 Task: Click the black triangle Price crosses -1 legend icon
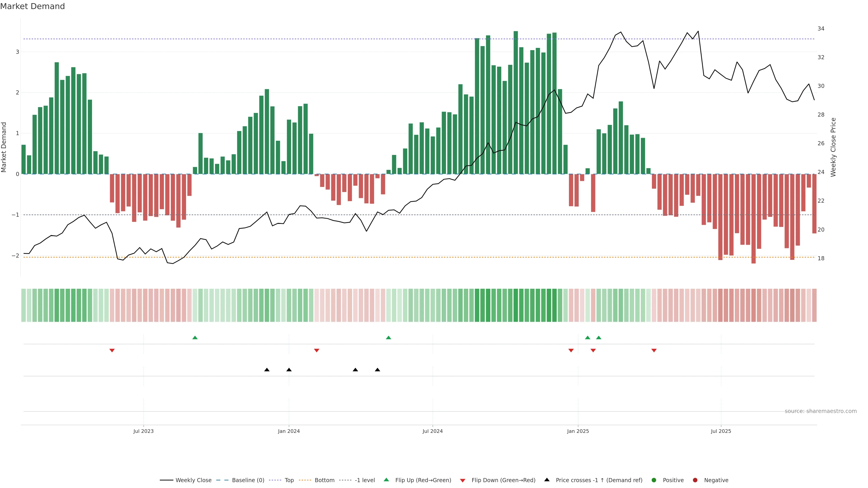coord(547,480)
